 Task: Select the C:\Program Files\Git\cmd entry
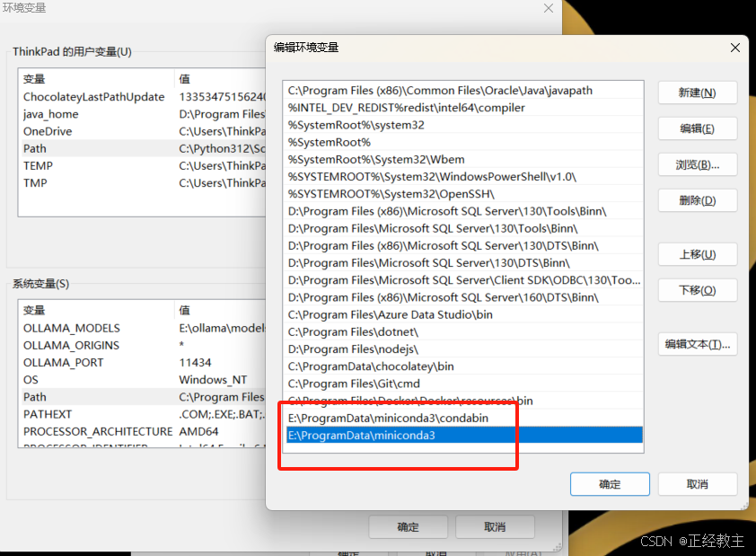coord(464,384)
